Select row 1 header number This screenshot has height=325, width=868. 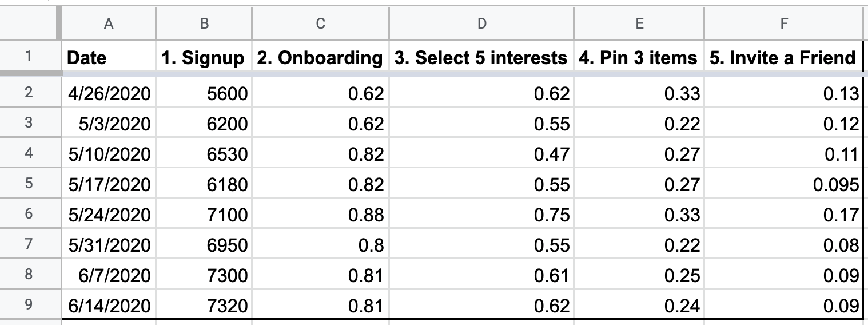(x=29, y=57)
